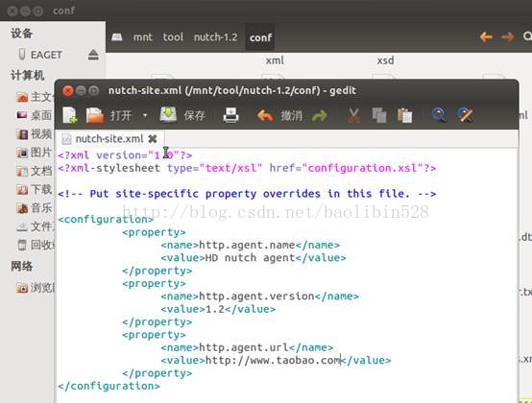Click the configuration.xsl href text
Screen dimensions: 532x403
[x=362, y=168]
